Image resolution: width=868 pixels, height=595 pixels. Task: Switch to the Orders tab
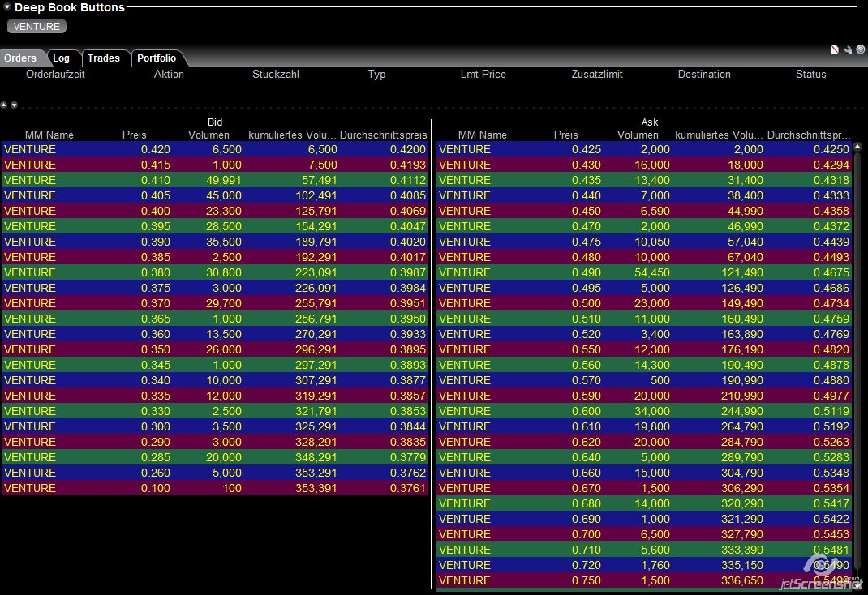pos(20,58)
